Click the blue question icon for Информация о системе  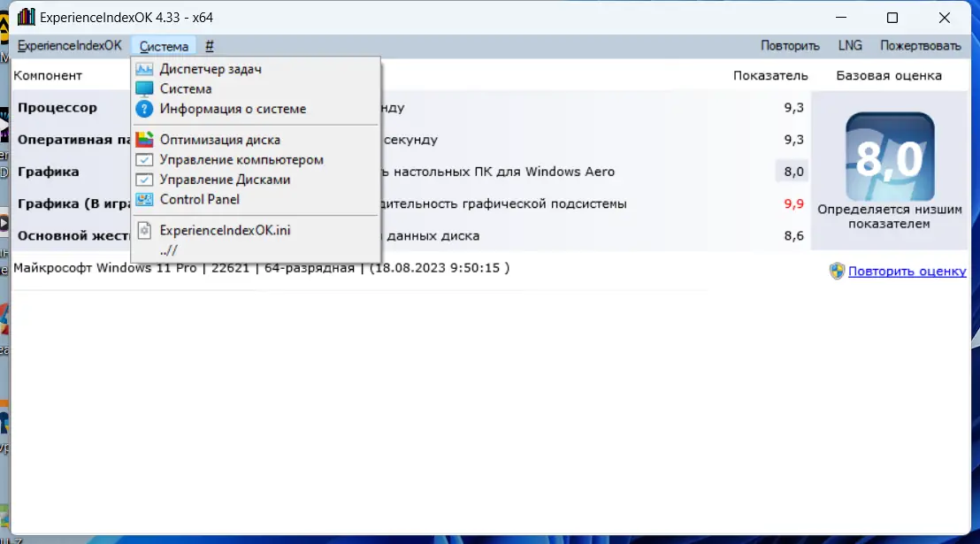coord(144,109)
